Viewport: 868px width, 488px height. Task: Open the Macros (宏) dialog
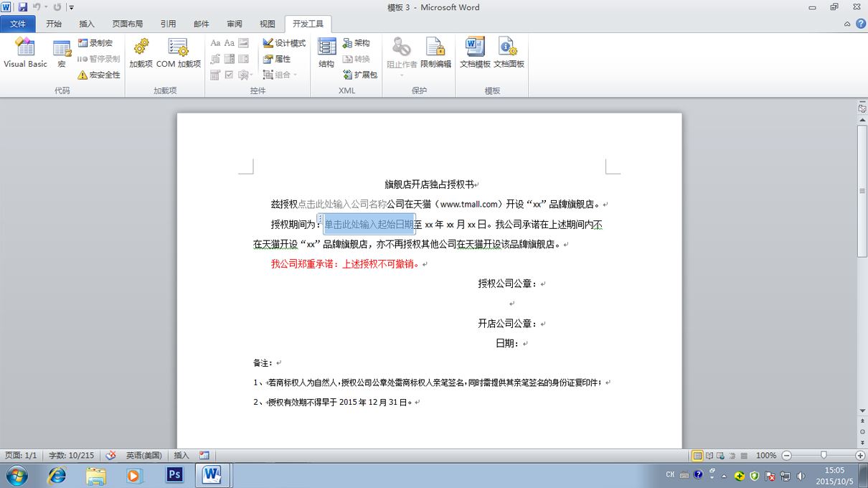(x=62, y=54)
